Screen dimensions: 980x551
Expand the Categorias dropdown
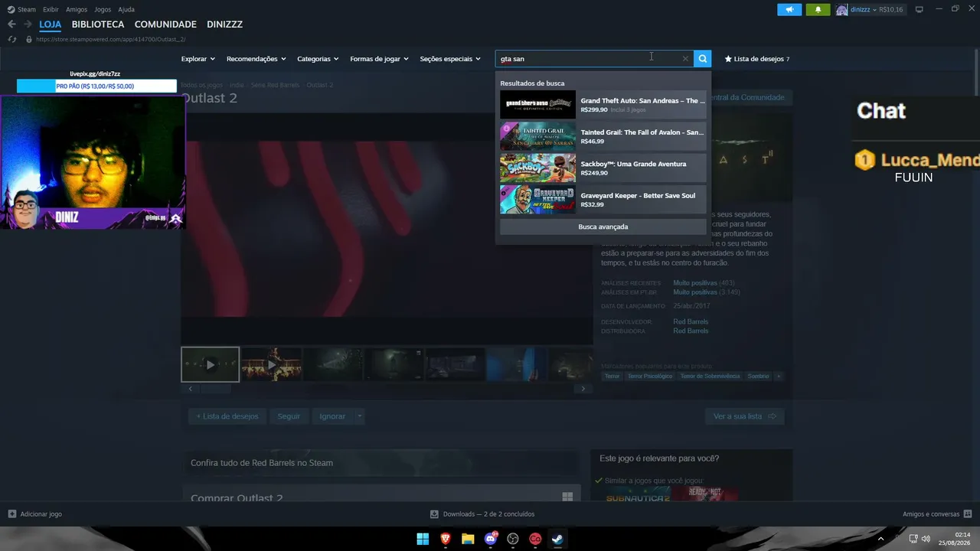(318, 59)
